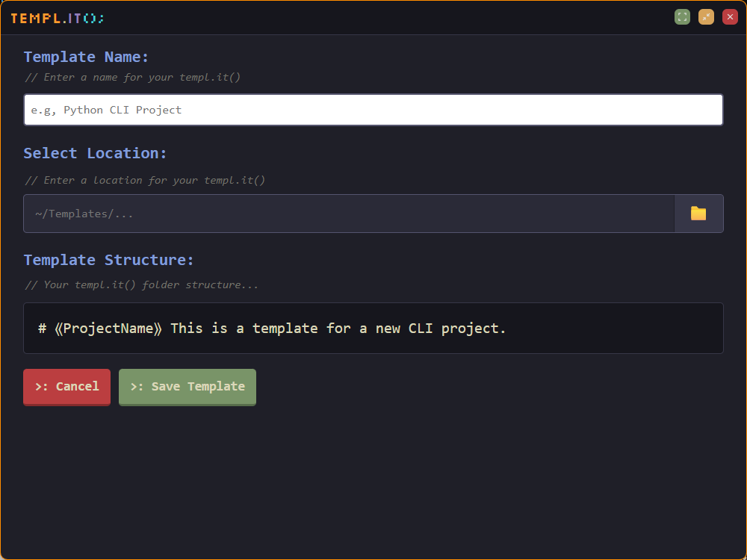Image resolution: width=747 pixels, height=560 pixels.
Task: Open the folder browser for template location
Action: coord(699,214)
